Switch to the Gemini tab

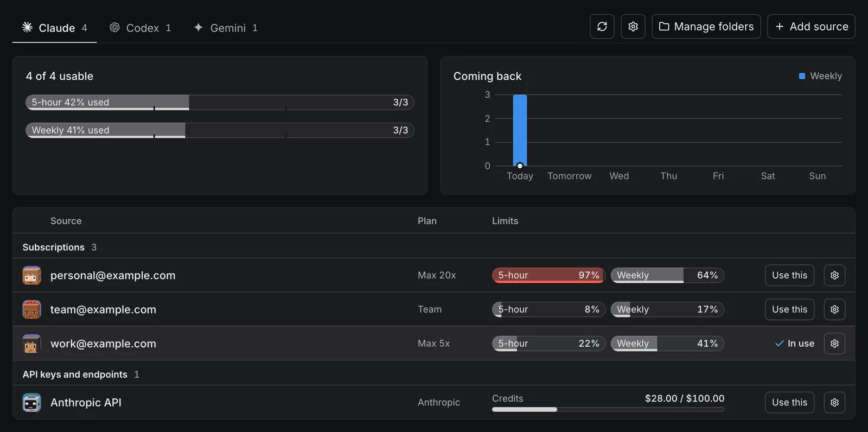tap(226, 28)
